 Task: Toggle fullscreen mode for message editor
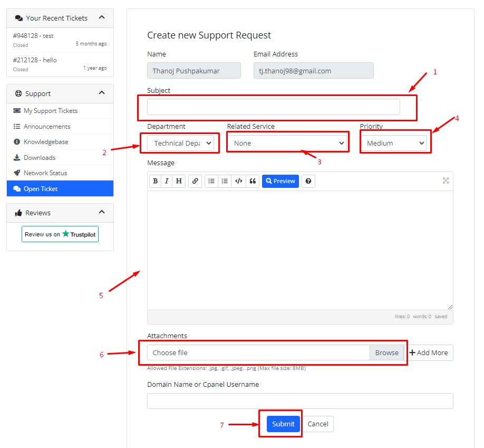pos(446,180)
